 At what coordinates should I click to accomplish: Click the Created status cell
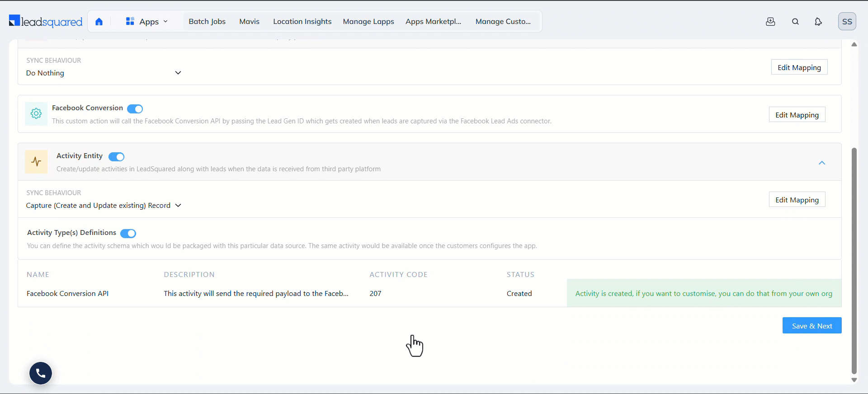519,293
